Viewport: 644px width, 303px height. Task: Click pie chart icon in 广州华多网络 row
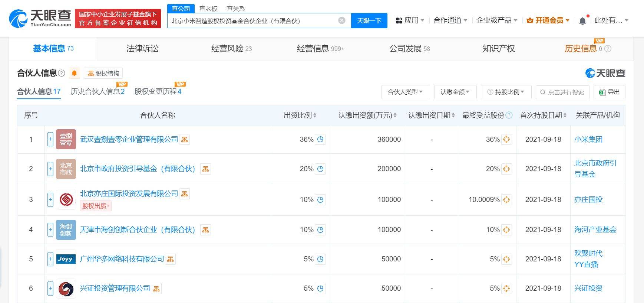click(x=321, y=259)
